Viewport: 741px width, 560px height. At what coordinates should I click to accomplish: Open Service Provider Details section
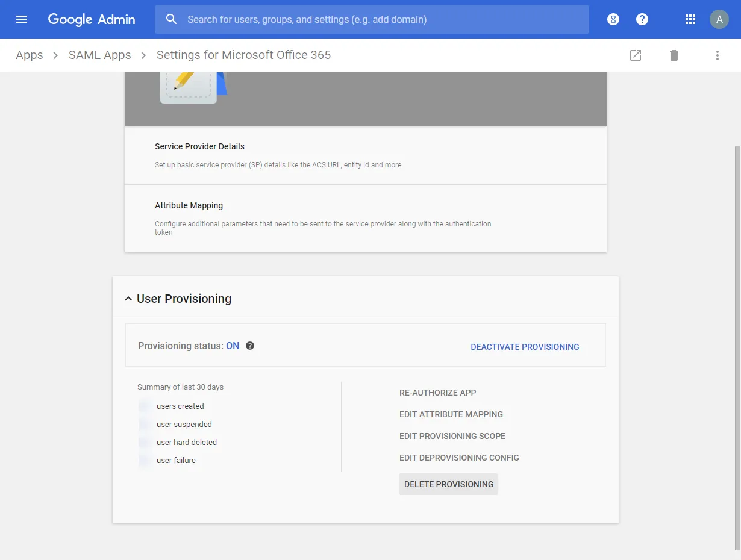click(366, 155)
